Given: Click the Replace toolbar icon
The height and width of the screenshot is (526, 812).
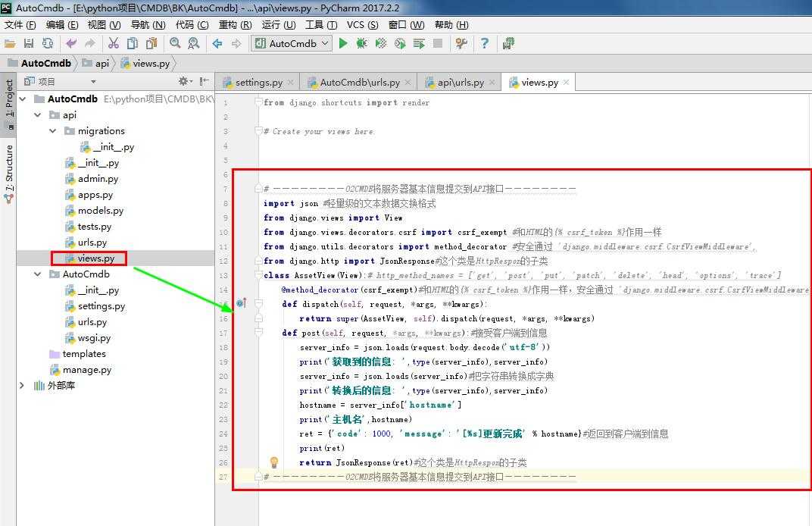Looking at the screenshot, I should [x=194, y=43].
